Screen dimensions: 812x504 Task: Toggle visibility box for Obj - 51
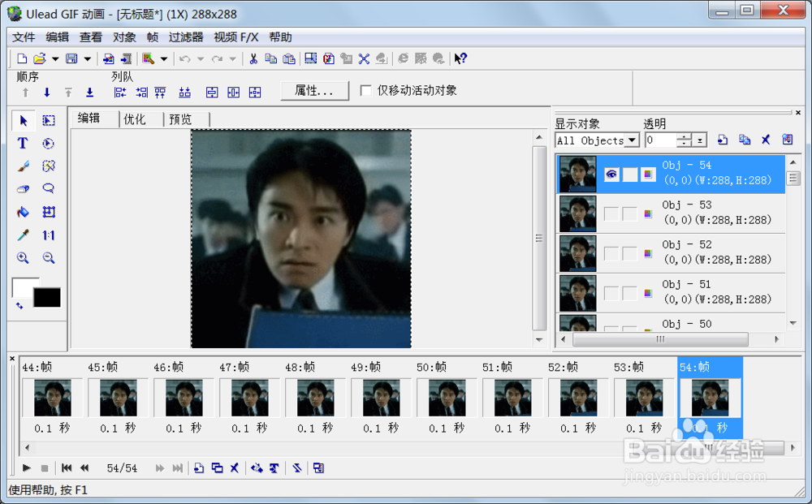point(611,294)
